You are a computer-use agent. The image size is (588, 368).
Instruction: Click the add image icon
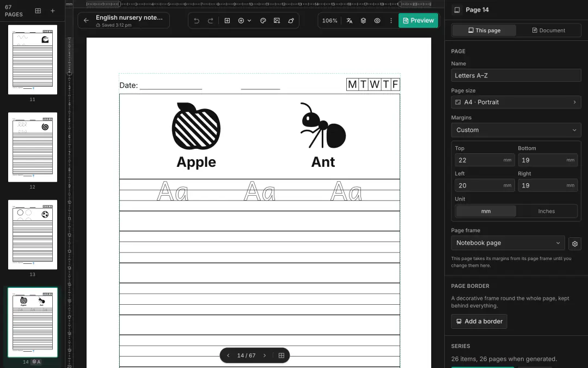(x=277, y=21)
